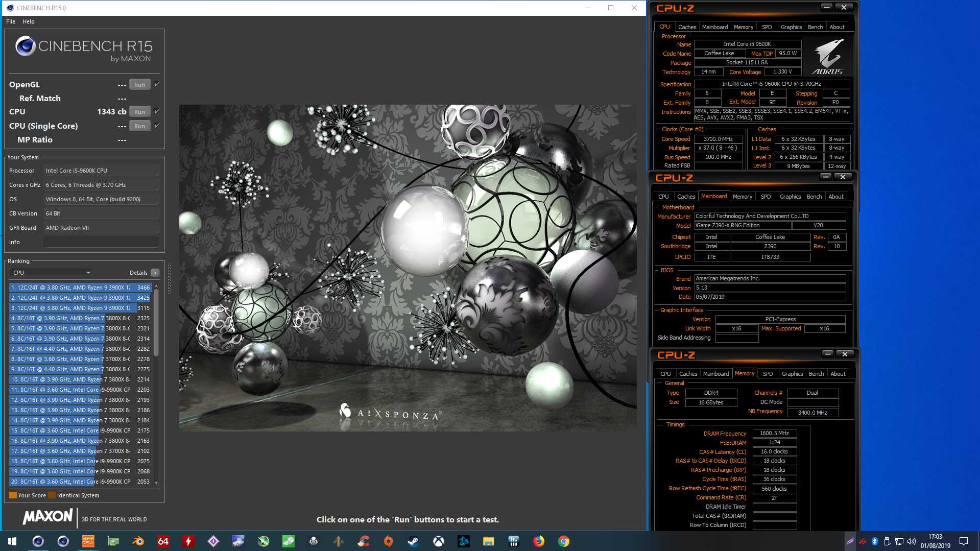Image resolution: width=980 pixels, height=551 pixels.
Task: Click the Bluetooth tray icon
Action: coord(874,541)
